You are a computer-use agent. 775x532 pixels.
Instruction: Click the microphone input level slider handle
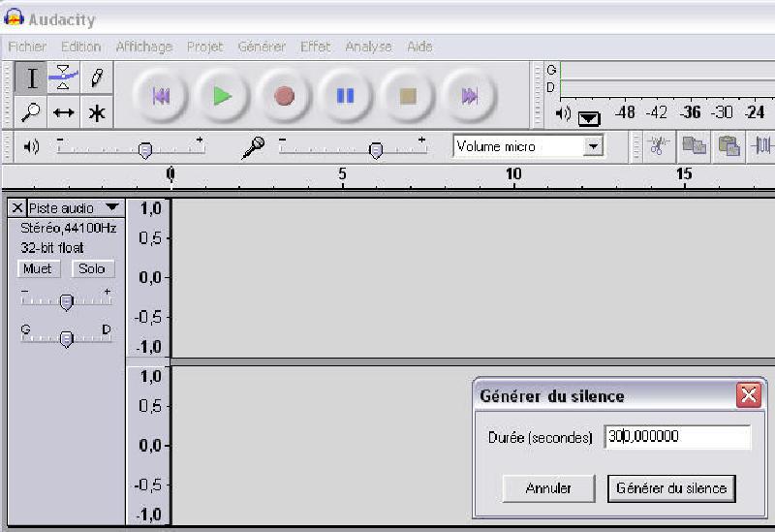(376, 150)
